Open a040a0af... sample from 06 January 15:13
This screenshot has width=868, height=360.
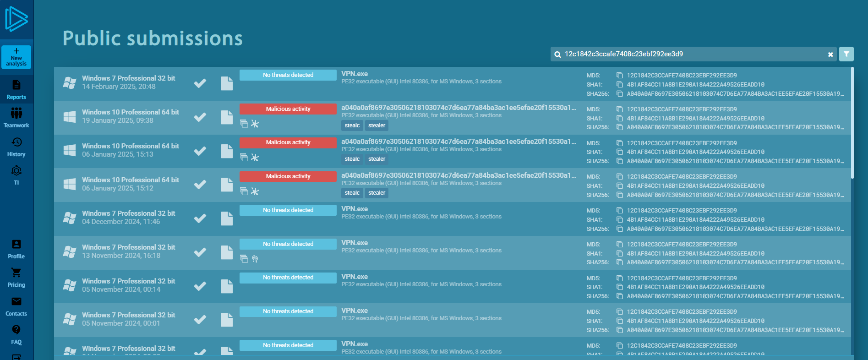pos(459,142)
